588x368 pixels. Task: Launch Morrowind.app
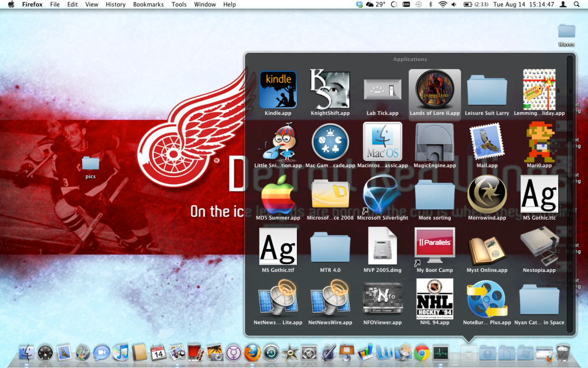coord(487,194)
